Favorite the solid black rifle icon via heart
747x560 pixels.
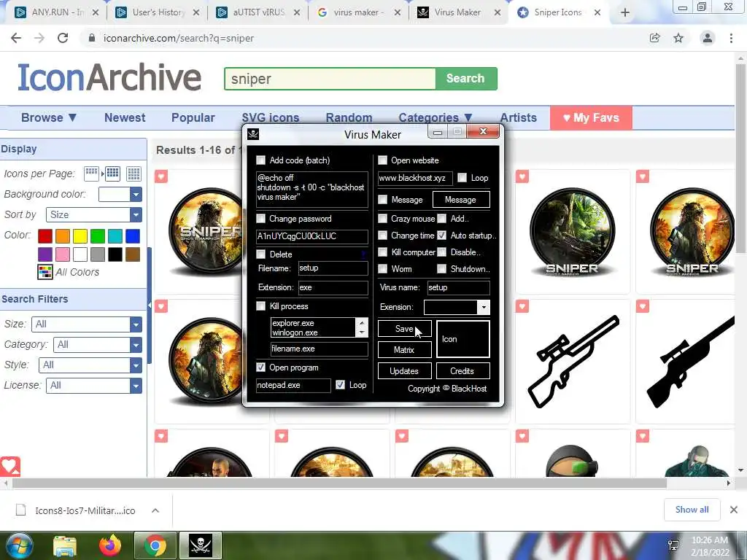(x=643, y=306)
